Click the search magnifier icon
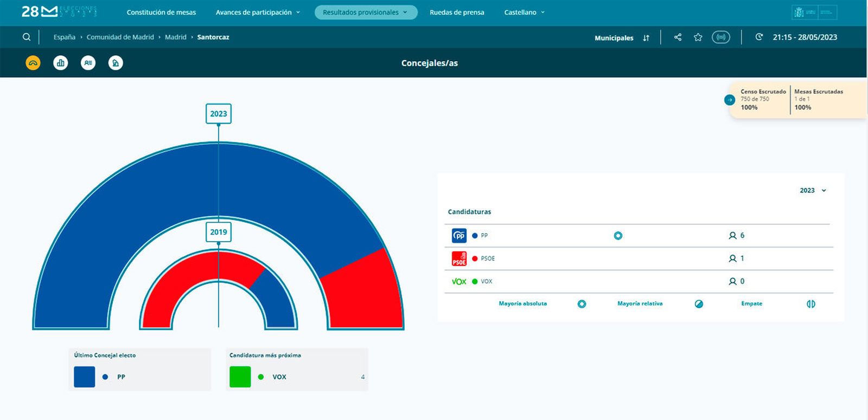This screenshot has height=420, width=868. pyautogui.click(x=27, y=37)
